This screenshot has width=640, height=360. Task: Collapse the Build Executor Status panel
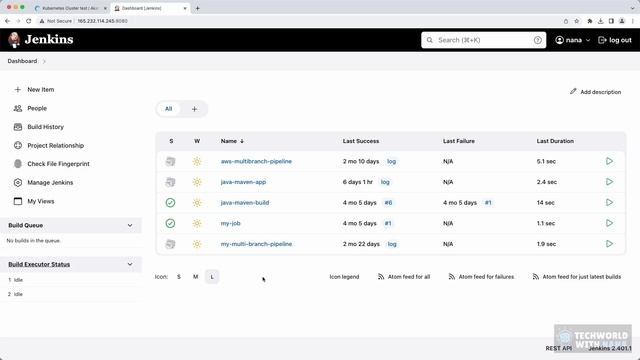(130, 264)
